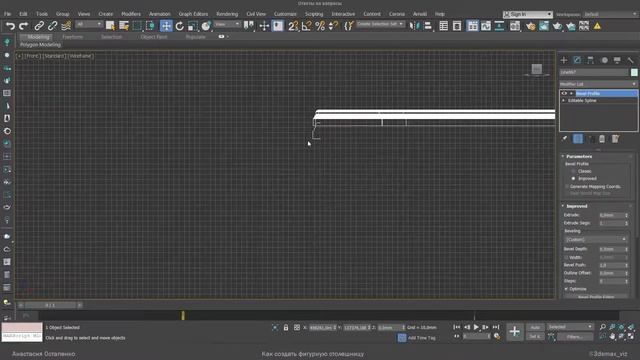Click the Use Pivot Point Center icon
This screenshot has height=360, width=640.
(249, 26)
